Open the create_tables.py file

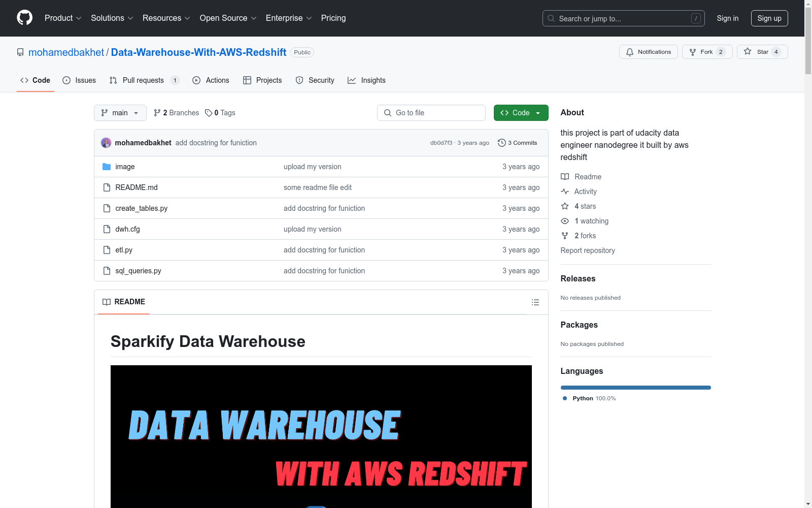tap(142, 208)
